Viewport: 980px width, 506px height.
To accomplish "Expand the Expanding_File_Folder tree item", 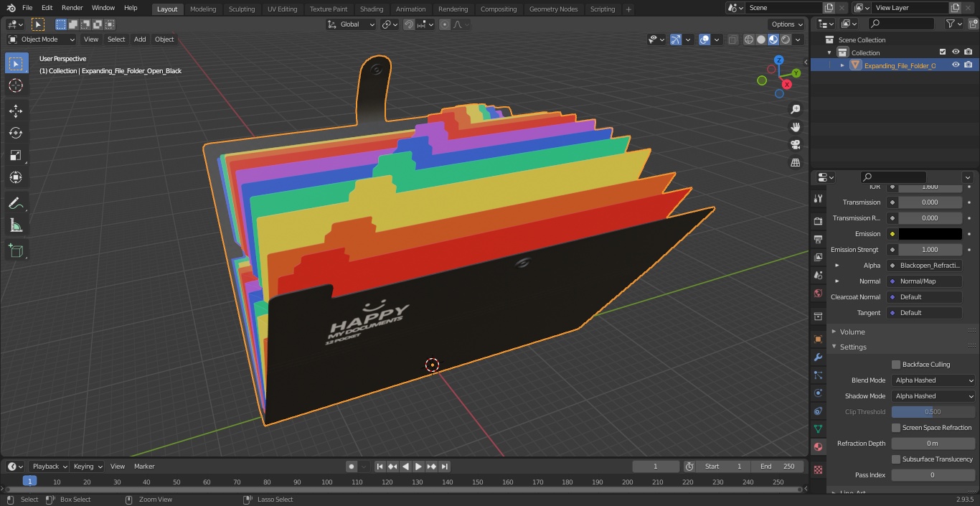I will pos(842,65).
